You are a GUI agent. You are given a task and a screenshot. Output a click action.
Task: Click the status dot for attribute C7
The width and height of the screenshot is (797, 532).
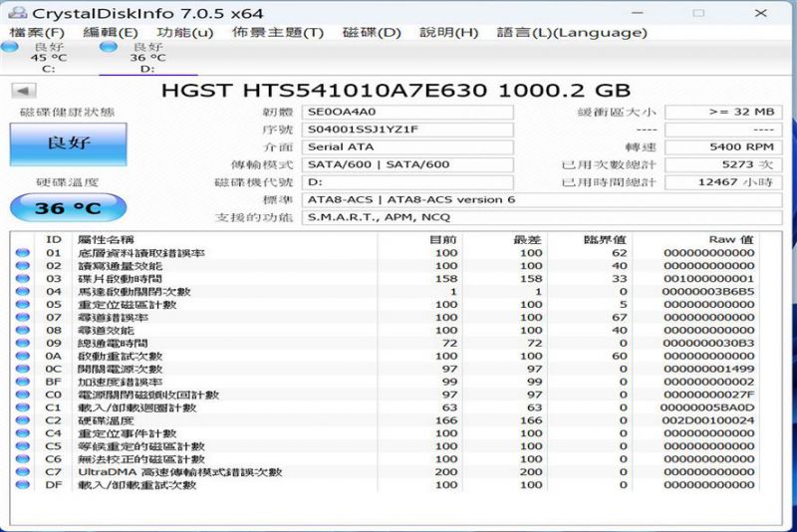pos(22,472)
